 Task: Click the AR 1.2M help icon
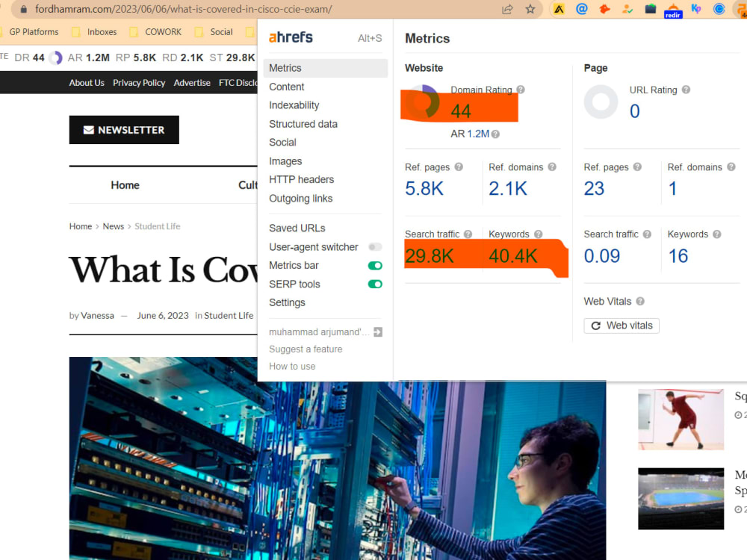click(495, 134)
